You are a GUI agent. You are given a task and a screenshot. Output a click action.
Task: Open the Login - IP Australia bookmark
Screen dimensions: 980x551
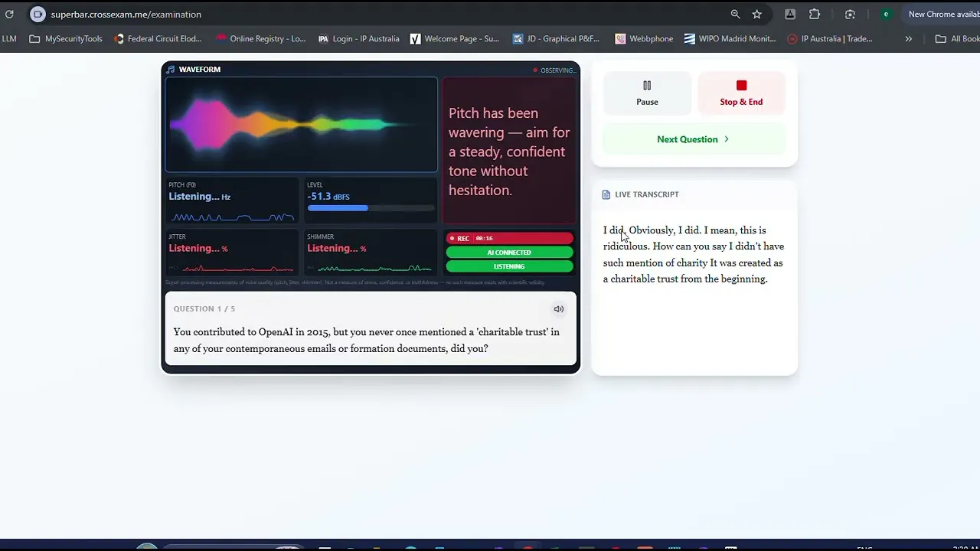pyautogui.click(x=358, y=38)
